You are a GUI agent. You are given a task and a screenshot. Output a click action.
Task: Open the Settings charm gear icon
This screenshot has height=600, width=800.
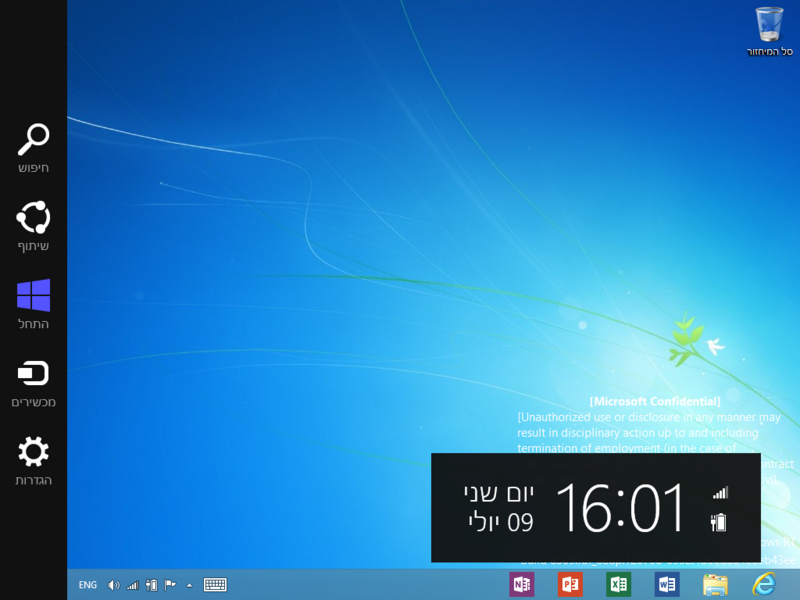point(33,453)
